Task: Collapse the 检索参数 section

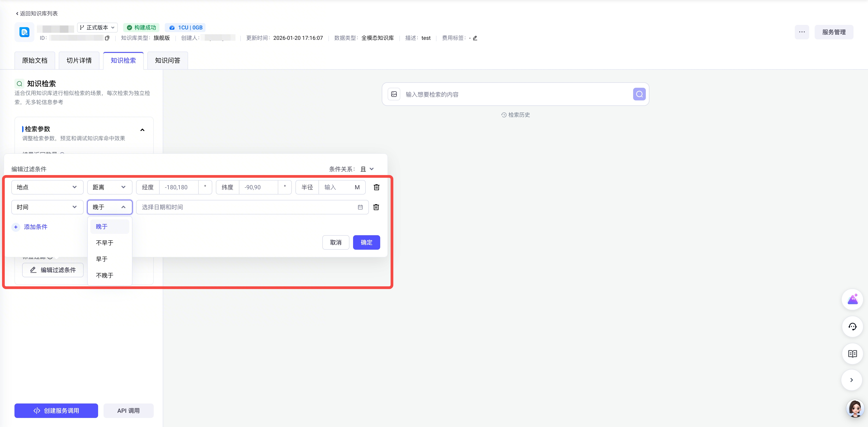Action: [142, 130]
